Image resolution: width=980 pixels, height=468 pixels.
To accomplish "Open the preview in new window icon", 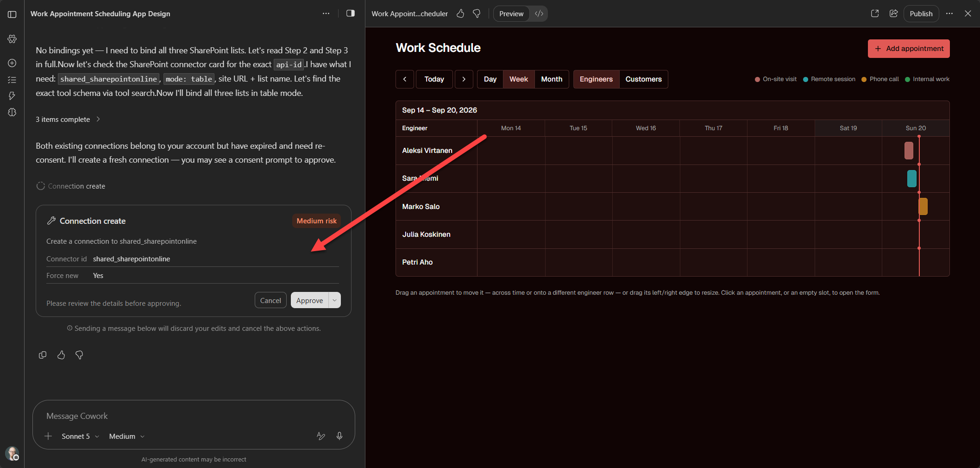I will (875, 13).
